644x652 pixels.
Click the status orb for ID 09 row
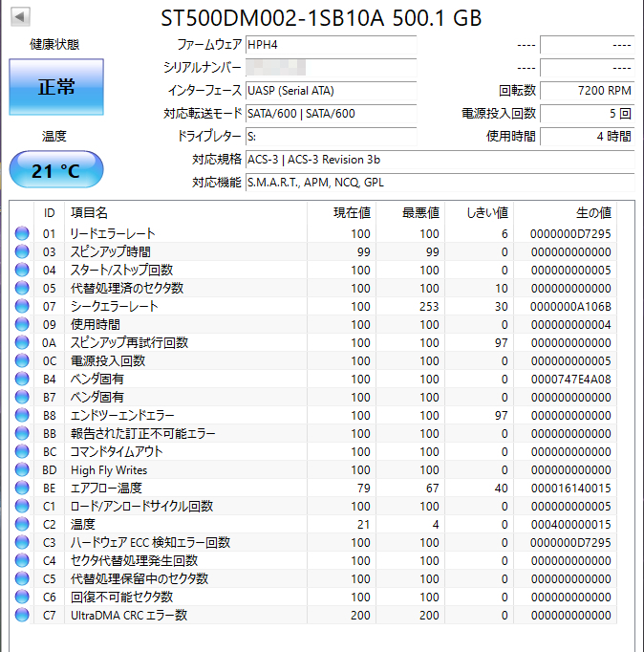tap(22, 324)
